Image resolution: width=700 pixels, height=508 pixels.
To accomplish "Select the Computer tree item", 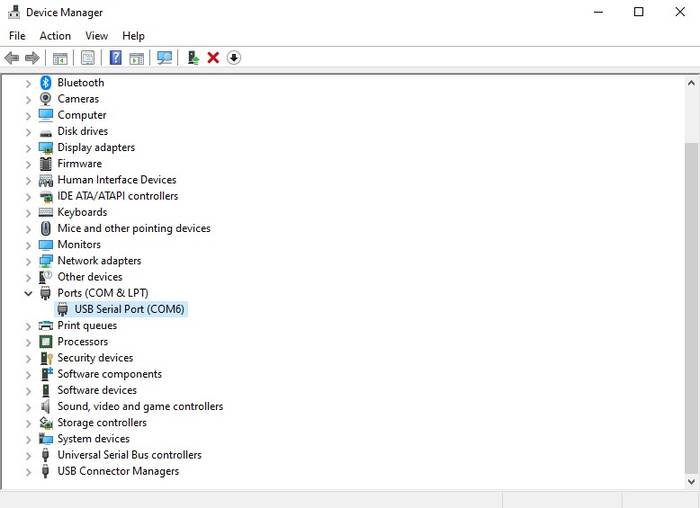I will pyautogui.click(x=82, y=115).
